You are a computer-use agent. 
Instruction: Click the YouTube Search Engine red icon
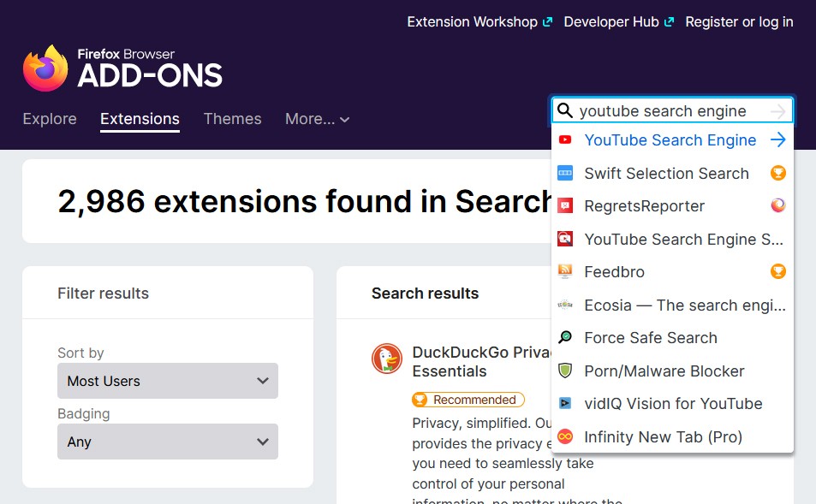click(565, 139)
